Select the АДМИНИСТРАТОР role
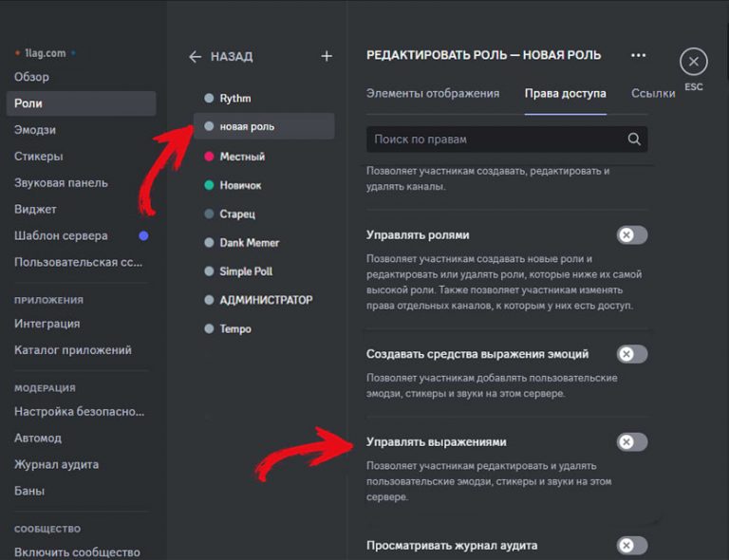729x560 pixels. click(266, 300)
